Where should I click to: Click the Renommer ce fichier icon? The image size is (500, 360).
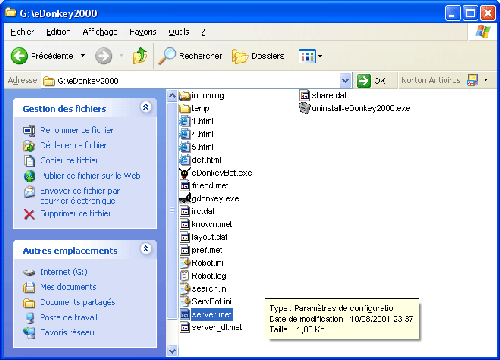tap(29, 130)
